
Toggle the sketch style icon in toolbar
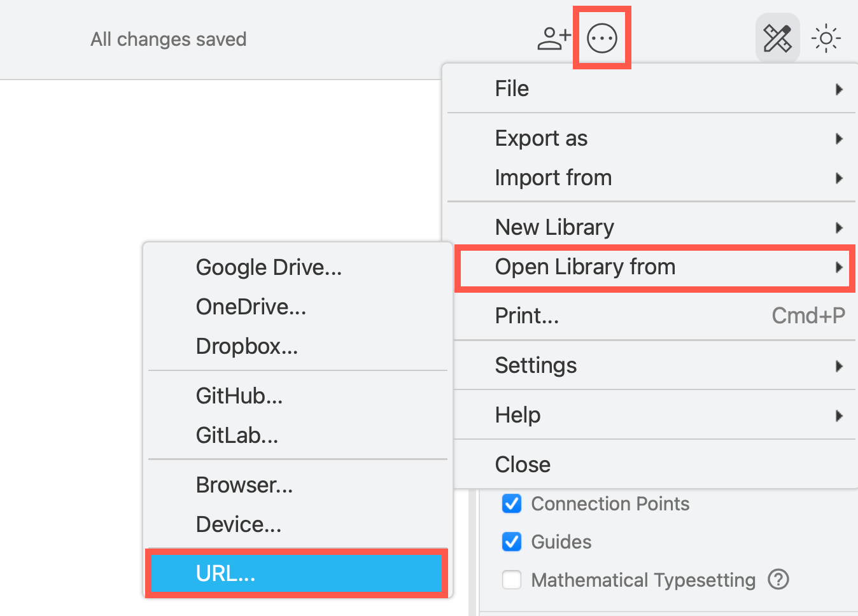[777, 38]
